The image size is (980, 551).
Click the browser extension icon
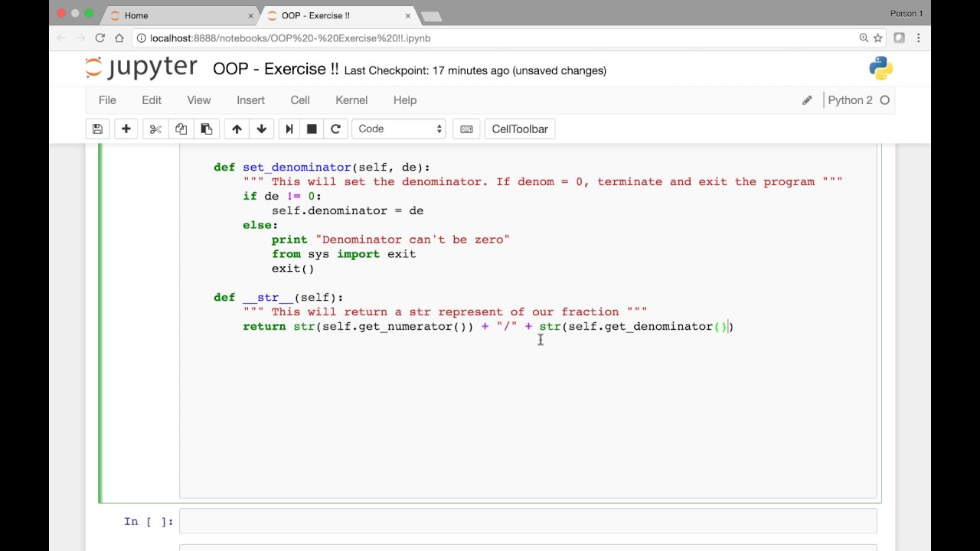899,37
